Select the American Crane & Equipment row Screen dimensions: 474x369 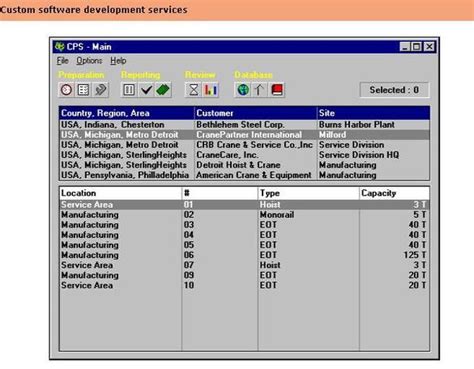[x=245, y=175]
